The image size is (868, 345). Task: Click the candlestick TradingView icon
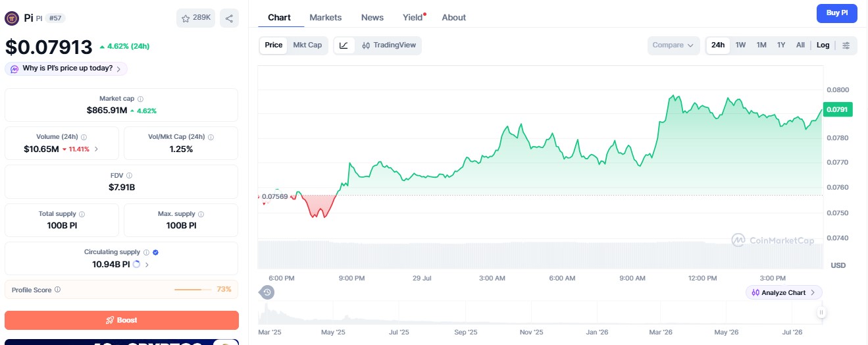[x=366, y=45]
